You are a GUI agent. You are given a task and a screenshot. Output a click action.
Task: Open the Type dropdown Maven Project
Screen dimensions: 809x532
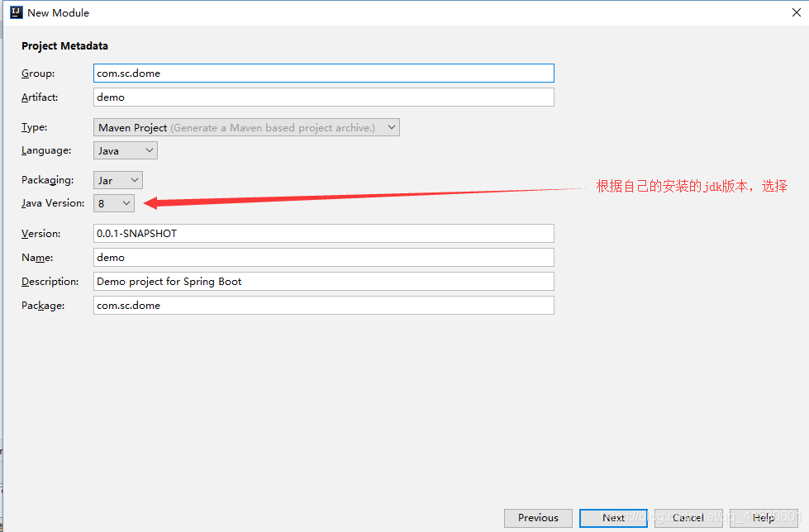(246, 127)
